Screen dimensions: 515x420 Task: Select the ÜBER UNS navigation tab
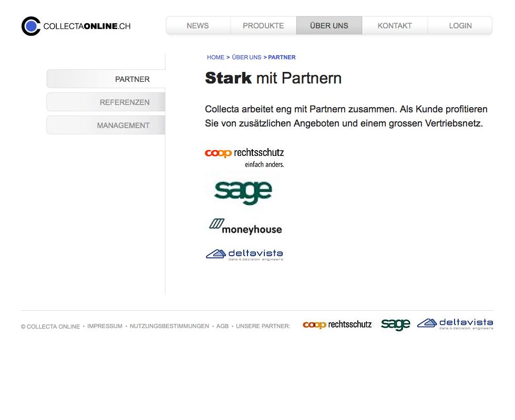pos(329,26)
